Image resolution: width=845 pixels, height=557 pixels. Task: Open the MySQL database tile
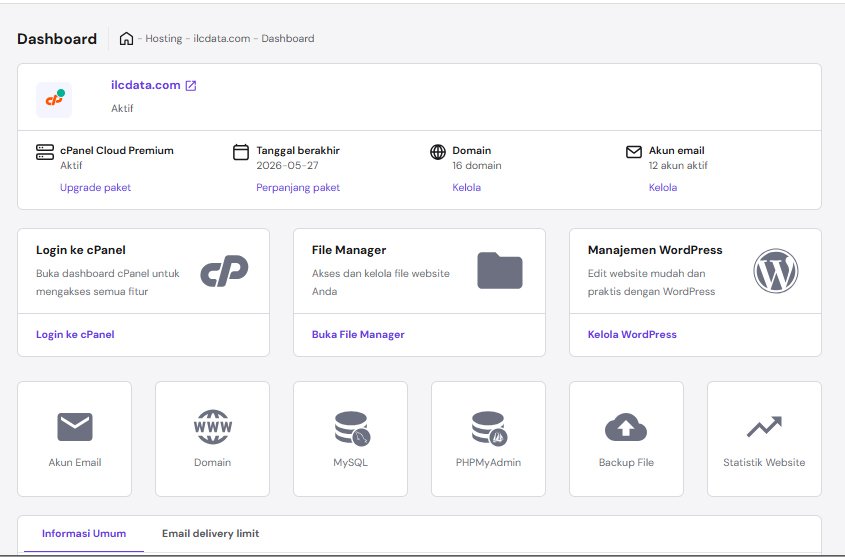click(350, 439)
